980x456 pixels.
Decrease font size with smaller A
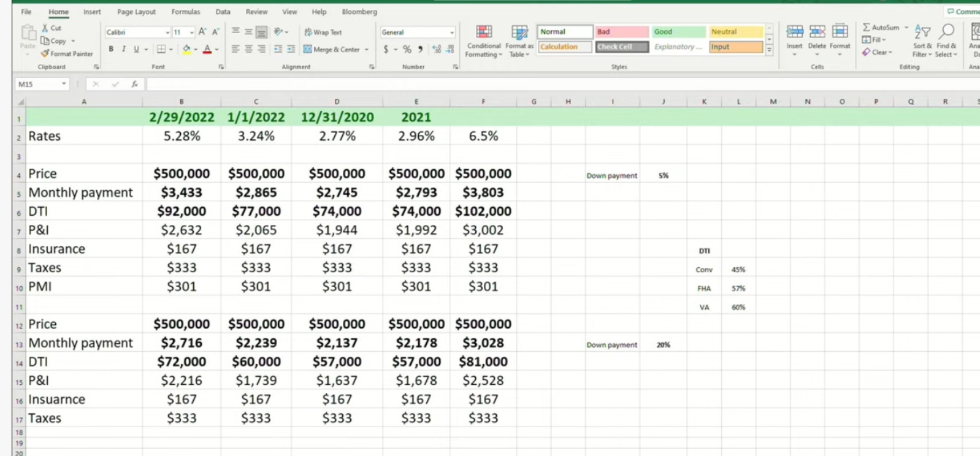point(215,32)
